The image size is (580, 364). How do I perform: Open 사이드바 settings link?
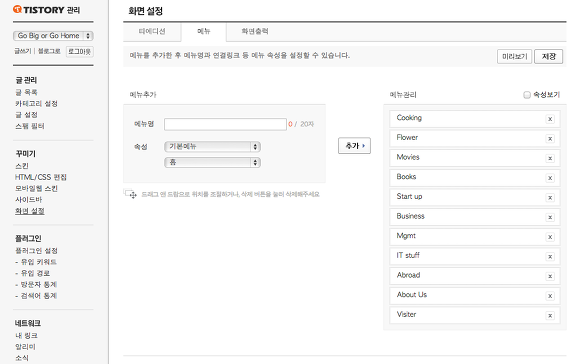(28, 200)
